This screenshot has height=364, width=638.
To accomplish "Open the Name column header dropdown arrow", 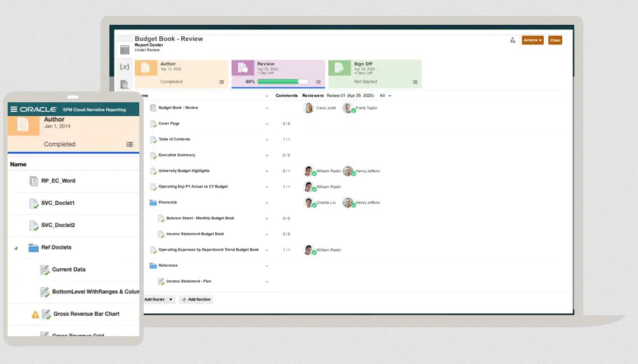I will pos(267,97).
